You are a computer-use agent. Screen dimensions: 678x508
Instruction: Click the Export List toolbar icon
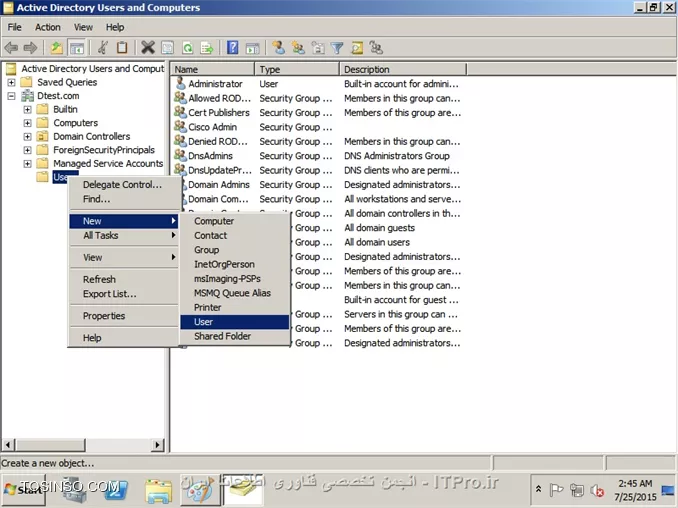point(207,48)
